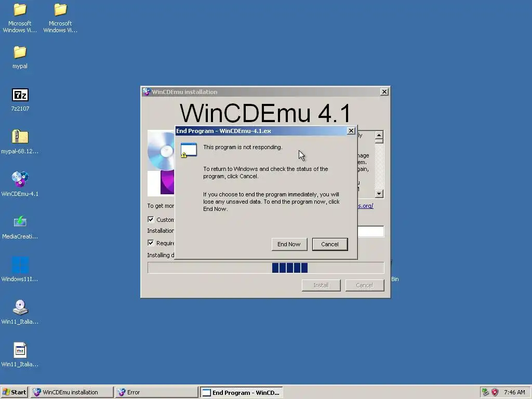
Task: Select the Win11_Italia document file icon
Action: click(x=20, y=350)
